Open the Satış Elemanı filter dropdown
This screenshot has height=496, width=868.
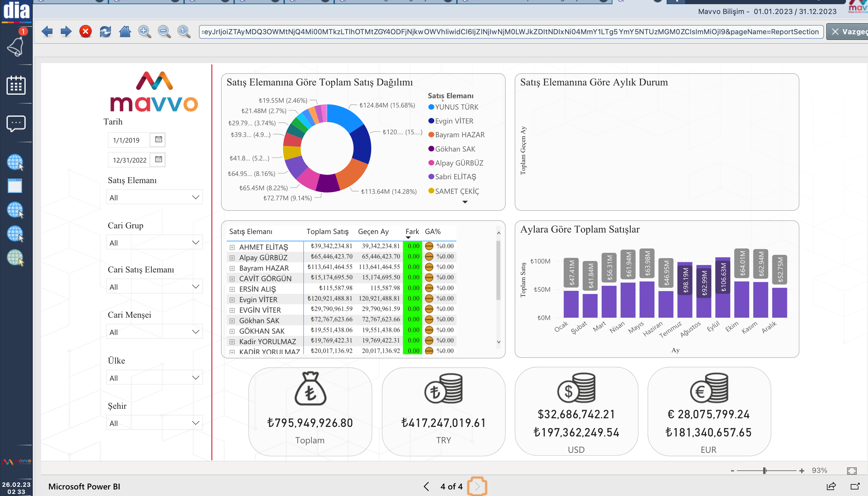pos(154,197)
